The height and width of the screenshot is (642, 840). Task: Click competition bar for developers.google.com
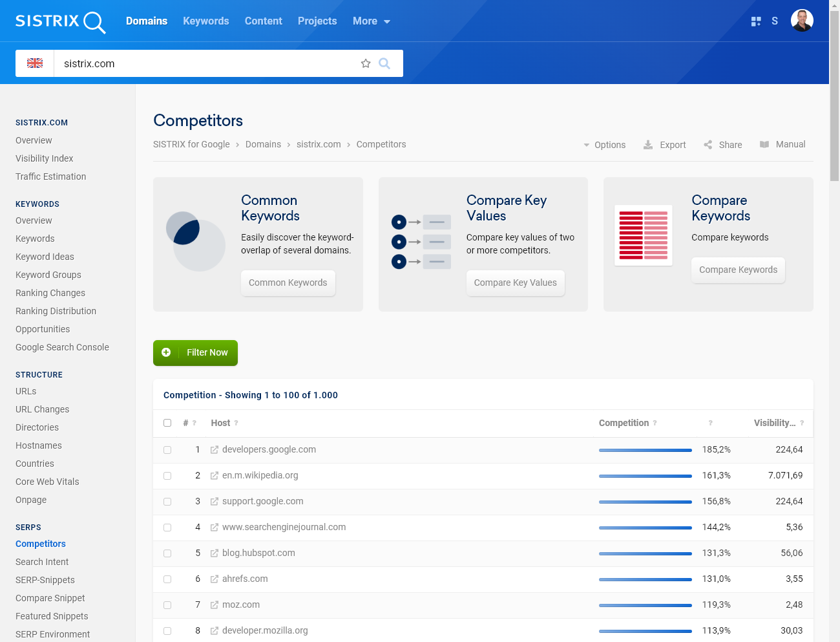click(646, 450)
